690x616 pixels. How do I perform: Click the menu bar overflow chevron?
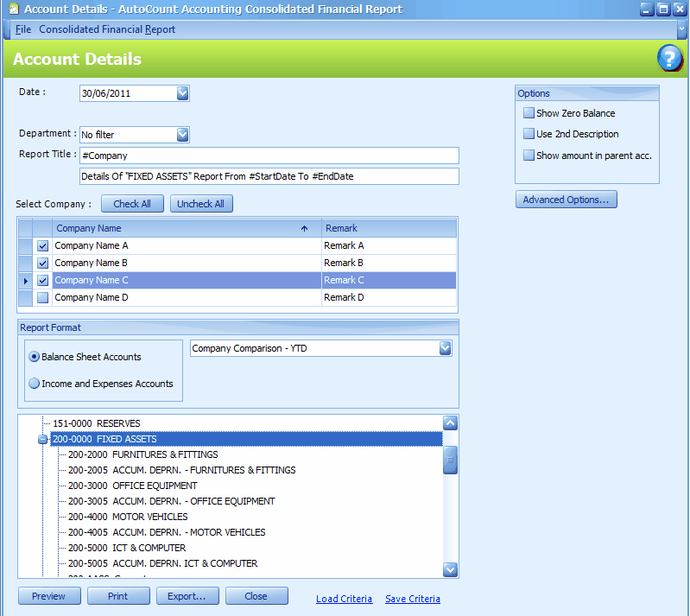pos(681,29)
